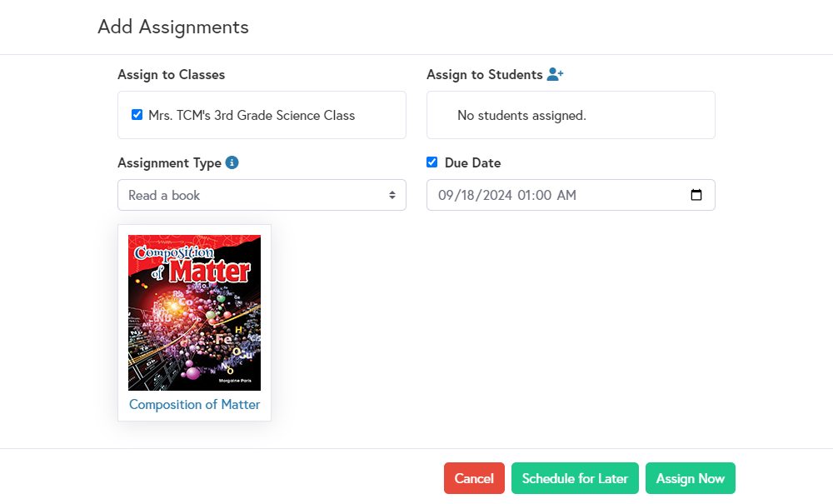This screenshot has height=504, width=833.
Task: Click the Assign Now button
Action: click(690, 478)
